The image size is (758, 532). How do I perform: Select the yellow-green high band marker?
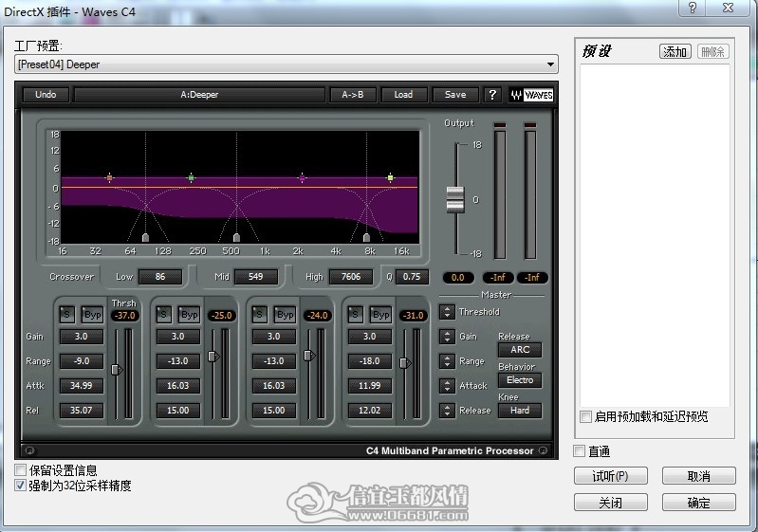pos(390,178)
